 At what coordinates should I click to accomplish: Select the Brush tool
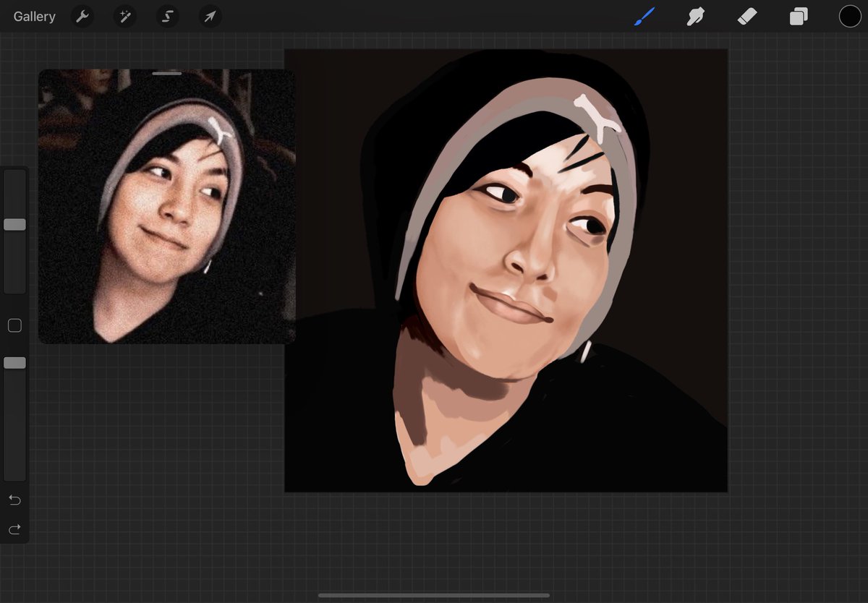coord(644,16)
